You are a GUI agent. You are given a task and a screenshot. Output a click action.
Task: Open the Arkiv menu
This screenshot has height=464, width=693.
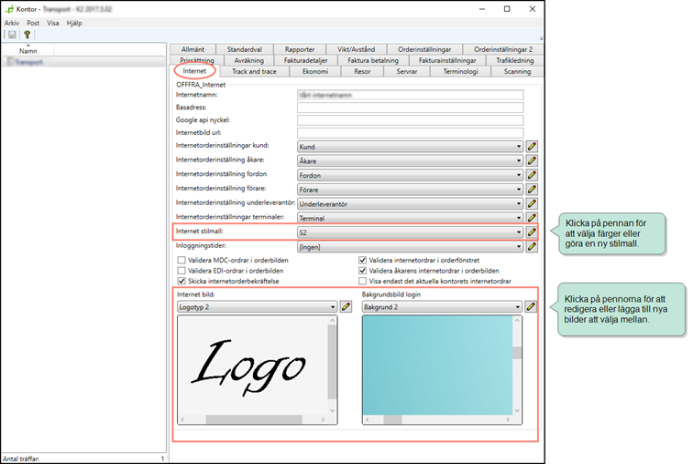pyautogui.click(x=12, y=22)
